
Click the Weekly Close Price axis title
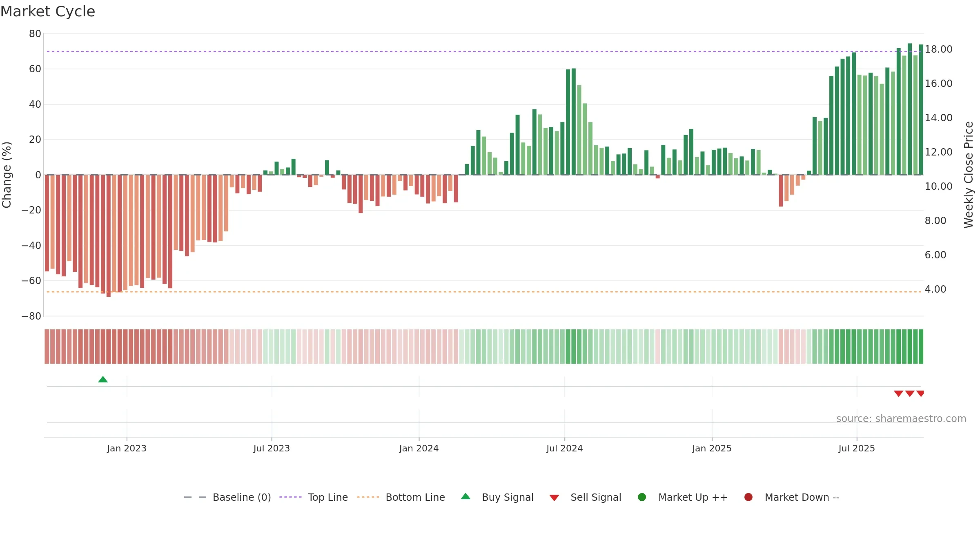click(x=969, y=175)
